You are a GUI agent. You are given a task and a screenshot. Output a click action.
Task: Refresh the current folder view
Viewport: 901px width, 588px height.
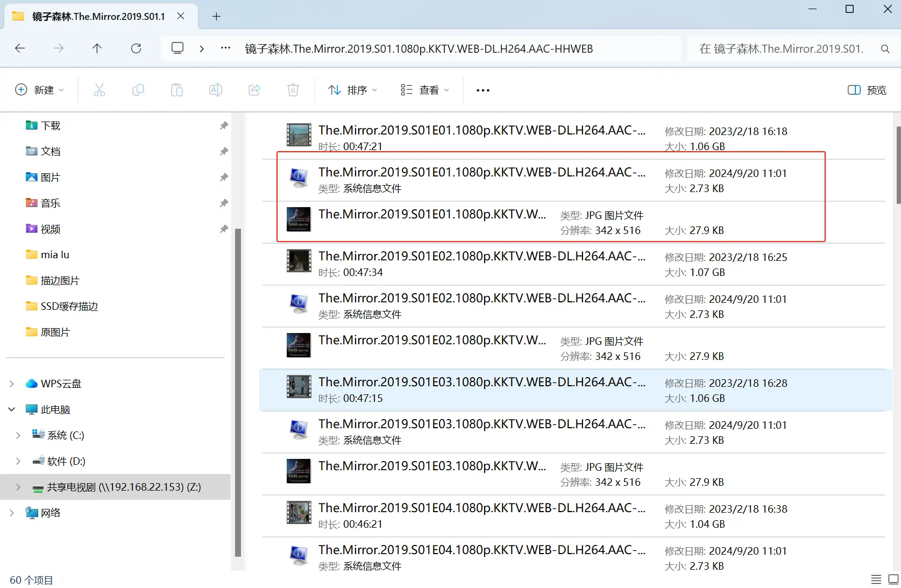click(136, 48)
